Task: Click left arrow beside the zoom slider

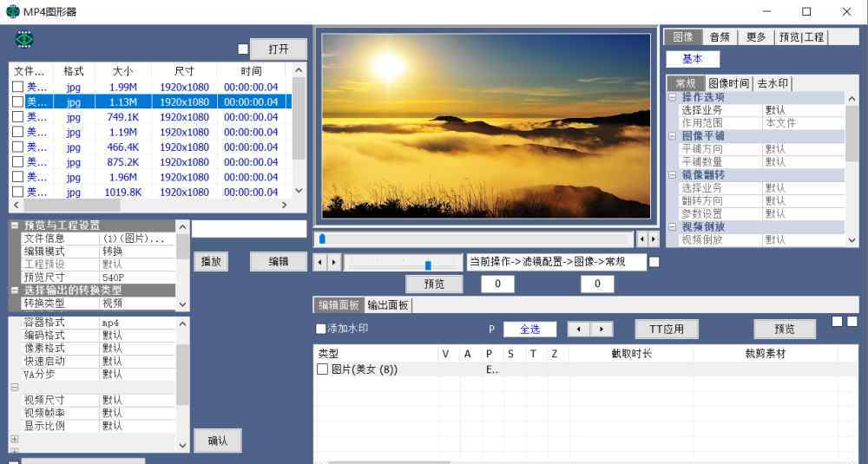Action: [320, 262]
